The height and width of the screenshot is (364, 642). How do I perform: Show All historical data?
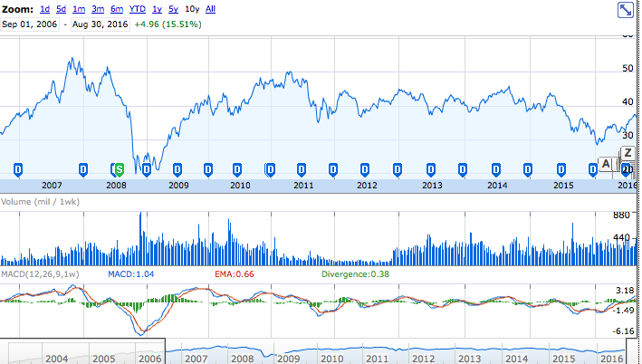[x=210, y=9]
